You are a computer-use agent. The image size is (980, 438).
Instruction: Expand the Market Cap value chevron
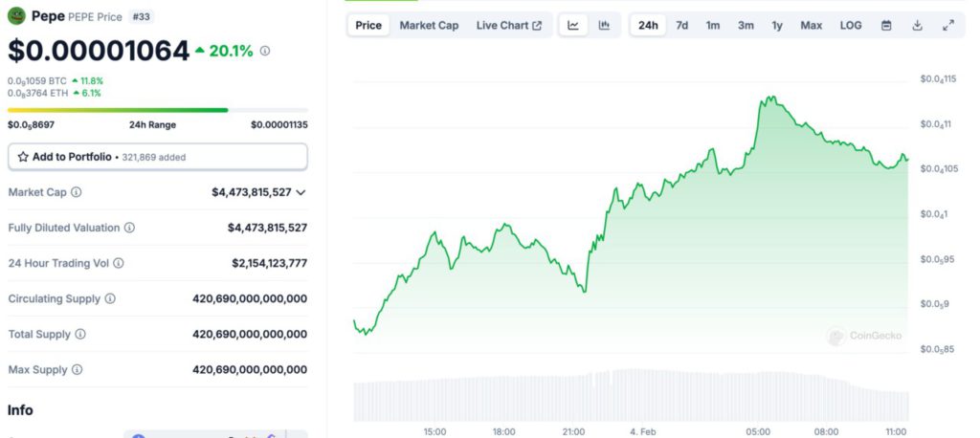pos(301,192)
